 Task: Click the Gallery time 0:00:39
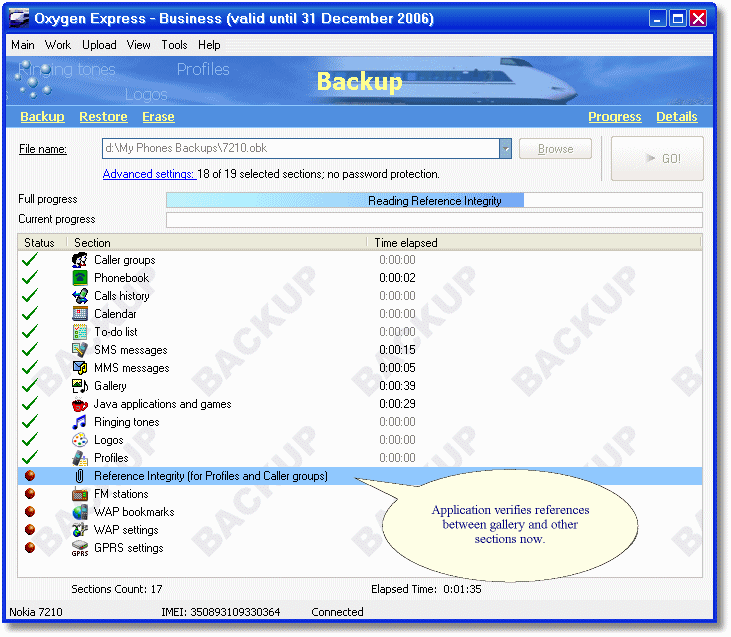[x=397, y=386]
